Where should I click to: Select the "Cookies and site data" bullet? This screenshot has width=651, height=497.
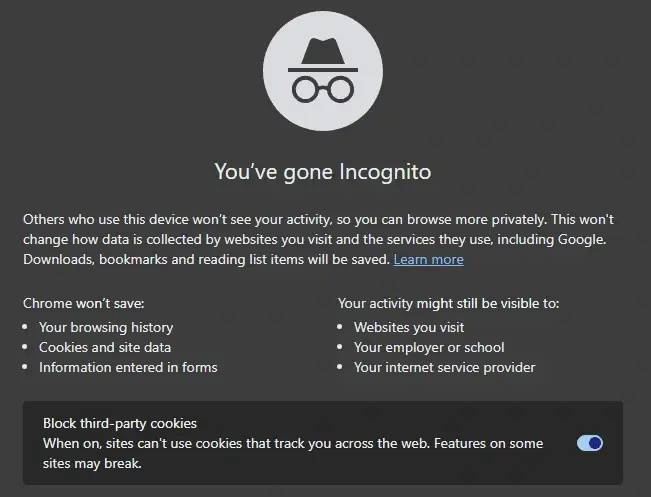pos(105,347)
